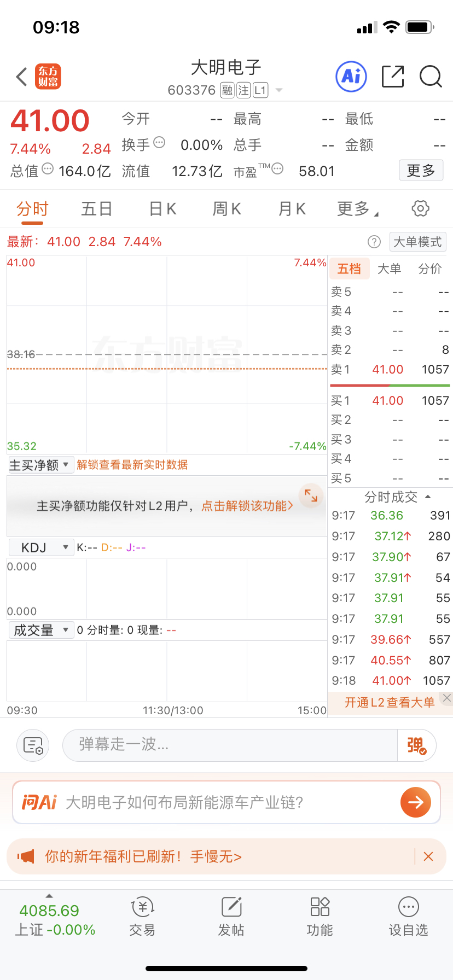Submit question with orange arrow button
Image resolution: width=453 pixels, height=980 pixels.
416,802
